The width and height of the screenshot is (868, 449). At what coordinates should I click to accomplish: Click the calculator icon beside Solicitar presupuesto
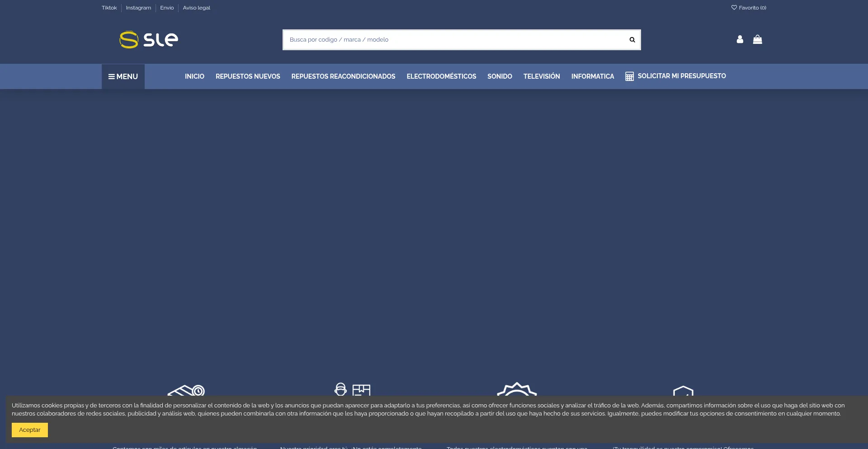tap(629, 76)
